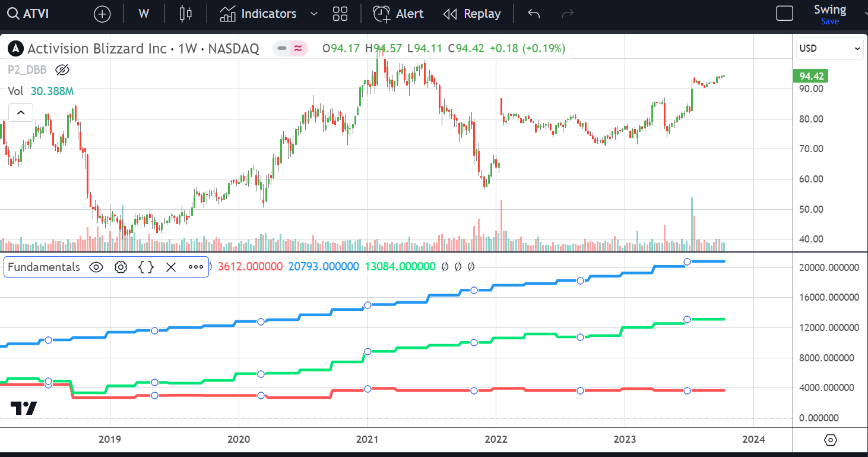868x457 pixels.
Task: Remove the Fundamentals indicator with X
Action: (171, 267)
